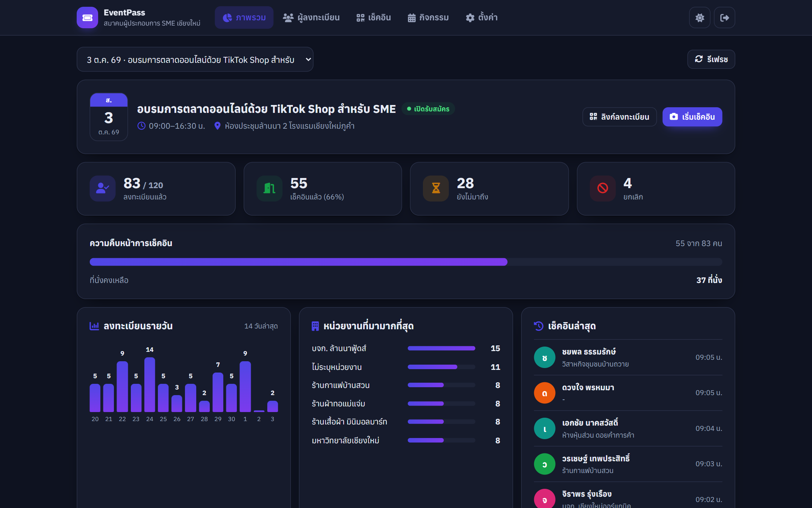Go to the ผู้ลงทะเบียน registrants tab
The image size is (812, 508).
pyautogui.click(x=311, y=18)
